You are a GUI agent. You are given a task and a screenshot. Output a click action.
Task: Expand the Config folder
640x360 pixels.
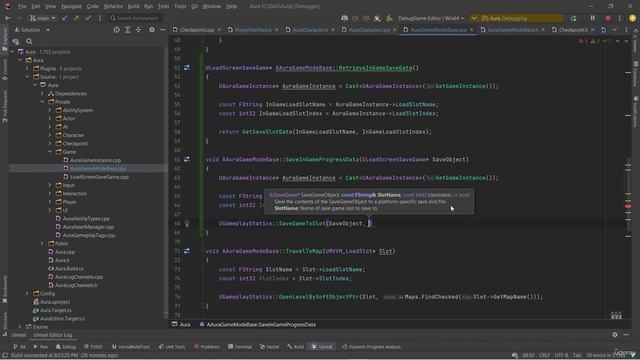click(27, 293)
